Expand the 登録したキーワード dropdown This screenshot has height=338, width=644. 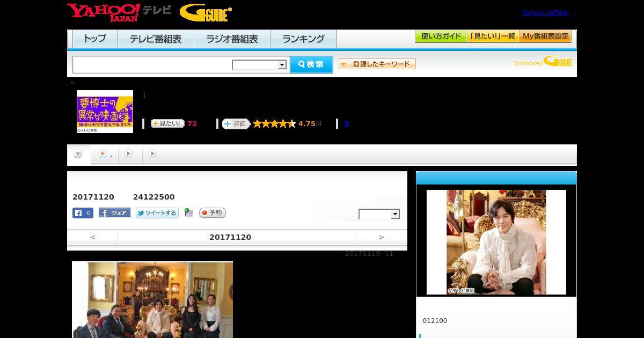tap(377, 64)
